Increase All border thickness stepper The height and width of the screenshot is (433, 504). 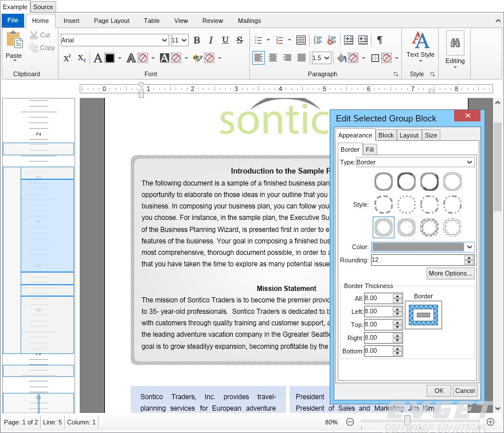(397, 296)
